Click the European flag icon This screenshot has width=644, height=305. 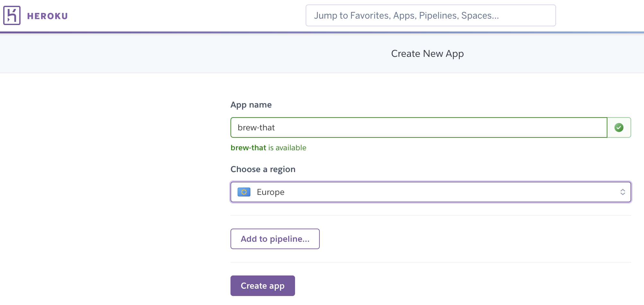244,192
